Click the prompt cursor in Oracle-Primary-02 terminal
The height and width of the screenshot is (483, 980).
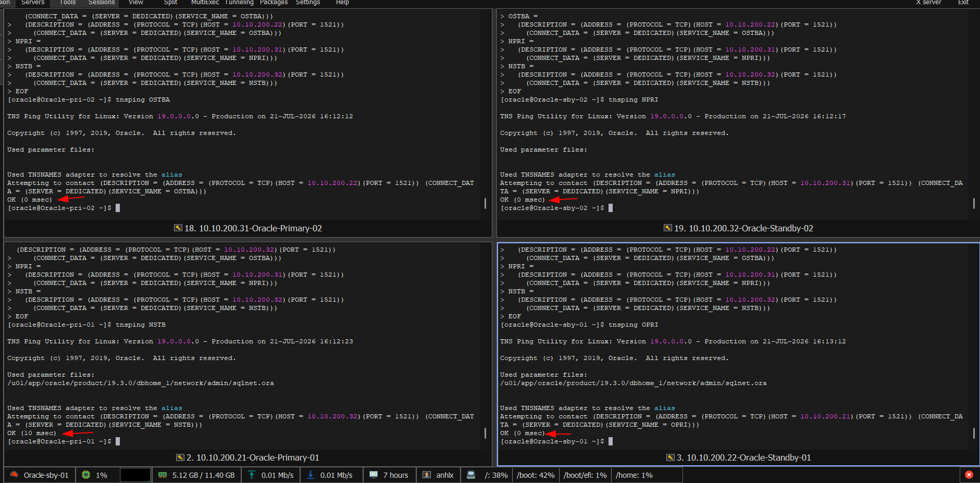[118, 208]
